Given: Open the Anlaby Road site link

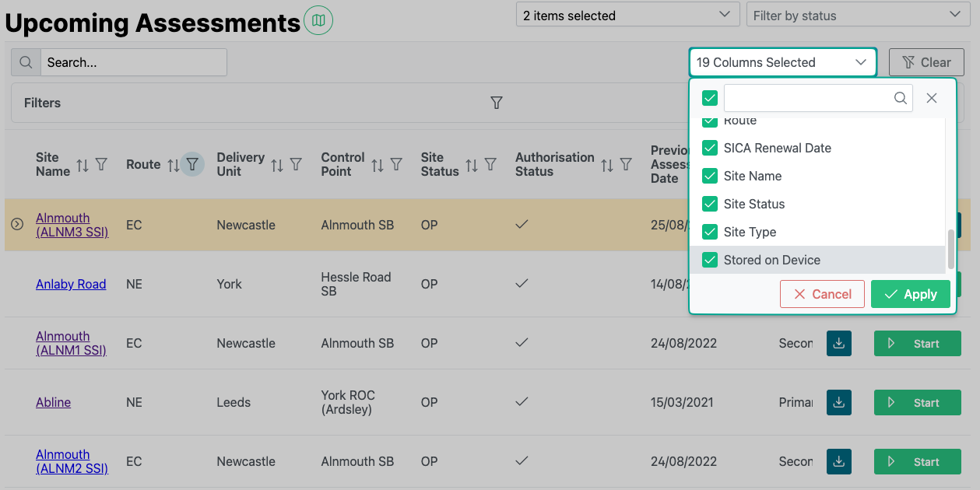Looking at the screenshot, I should click(x=71, y=284).
